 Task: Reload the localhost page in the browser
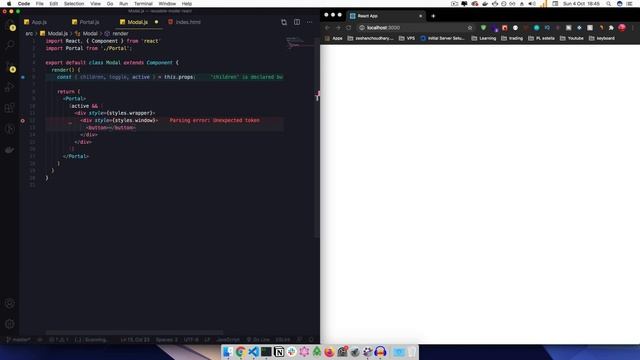[x=349, y=28]
